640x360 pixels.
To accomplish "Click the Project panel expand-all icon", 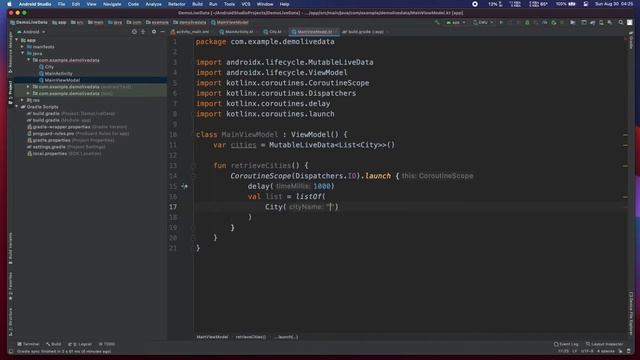I will [x=143, y=31].
